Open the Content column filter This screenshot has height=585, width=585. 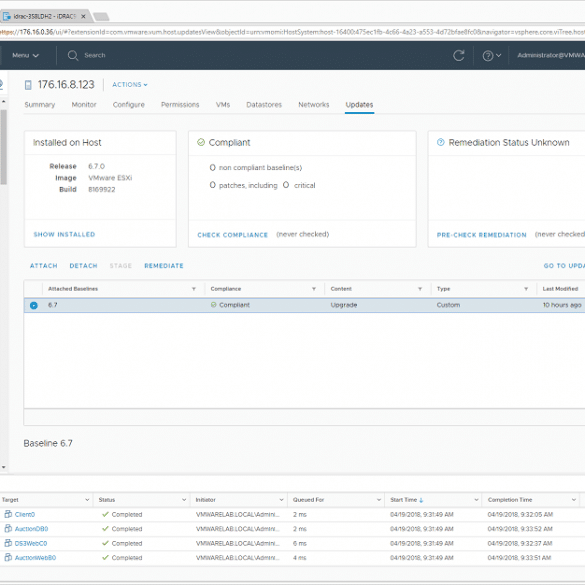tap(420, 289)
